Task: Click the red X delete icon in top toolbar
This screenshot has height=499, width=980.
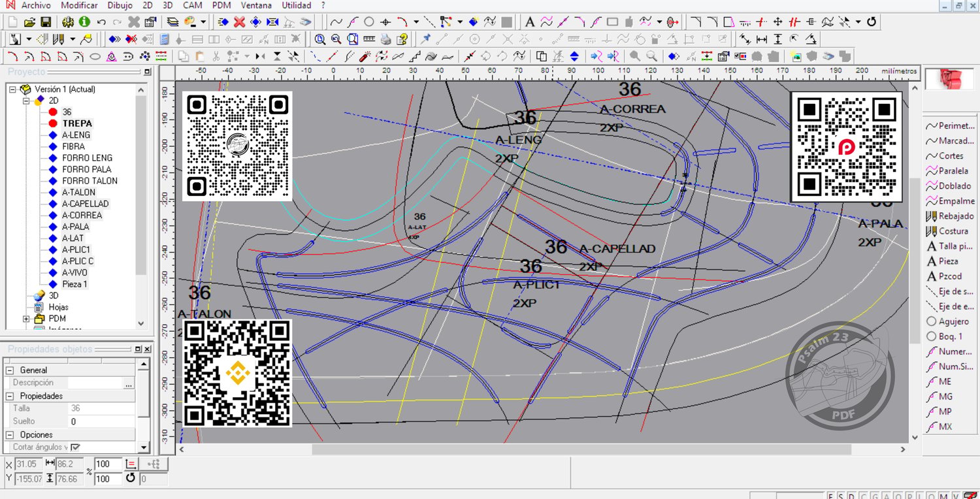Action: [x=239, y=22]
